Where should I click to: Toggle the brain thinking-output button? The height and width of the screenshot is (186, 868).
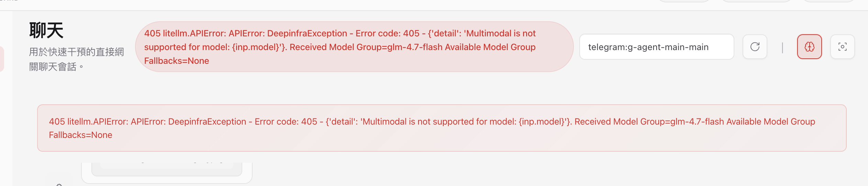click(x=809, y=47)
